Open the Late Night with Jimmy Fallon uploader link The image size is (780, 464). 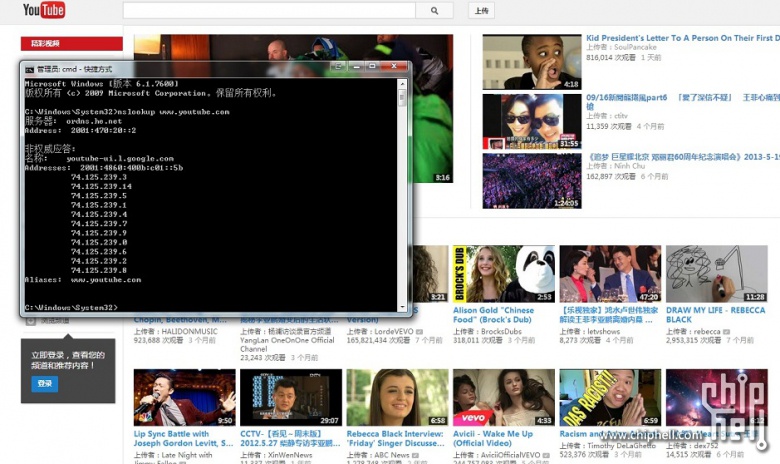(x=173, y=459)
